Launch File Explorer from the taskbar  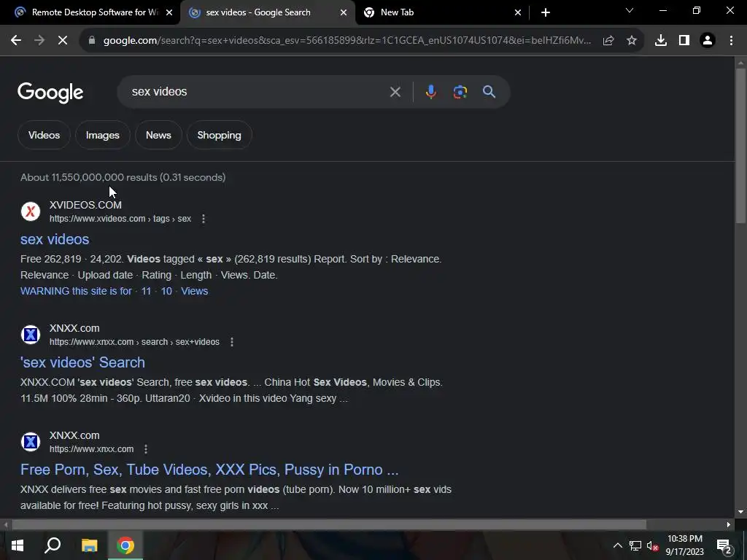click(x=89, y=545)
